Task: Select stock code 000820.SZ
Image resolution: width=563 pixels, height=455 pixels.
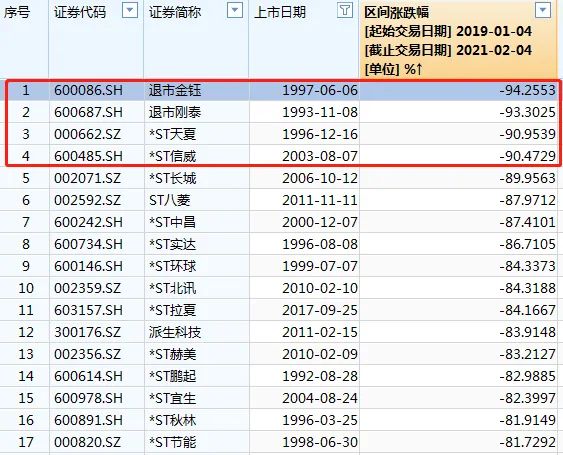Action: [x=87, y=442]
